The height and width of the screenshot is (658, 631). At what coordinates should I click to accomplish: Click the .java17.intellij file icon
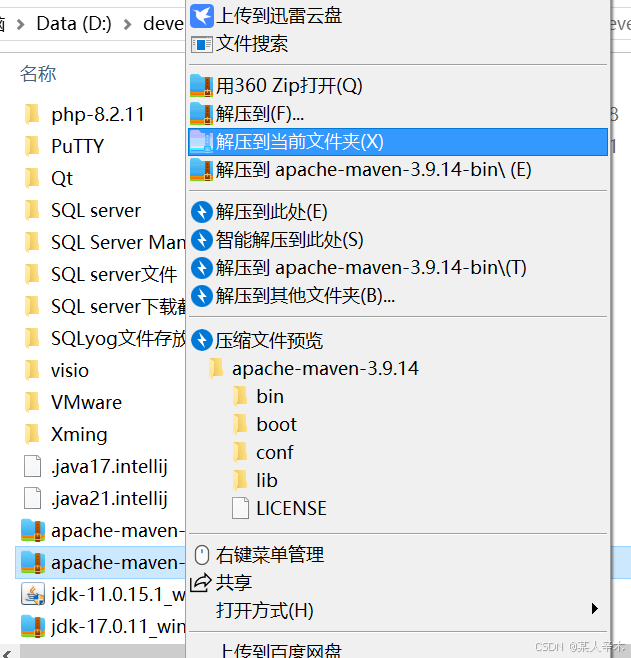(32, 466)
